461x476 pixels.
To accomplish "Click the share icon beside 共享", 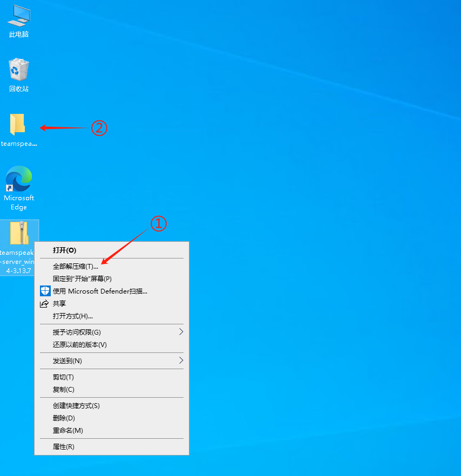I will click(x=44, y=303).
